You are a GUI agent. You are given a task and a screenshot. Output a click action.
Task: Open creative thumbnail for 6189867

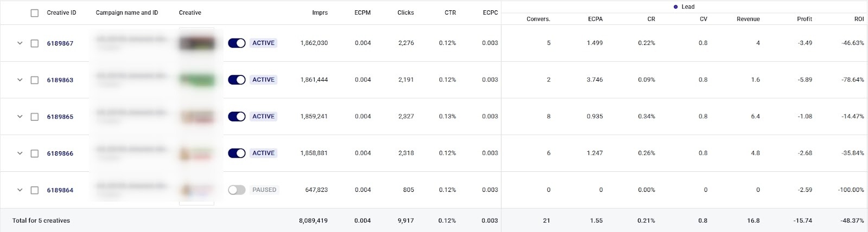tap(197, 43)
